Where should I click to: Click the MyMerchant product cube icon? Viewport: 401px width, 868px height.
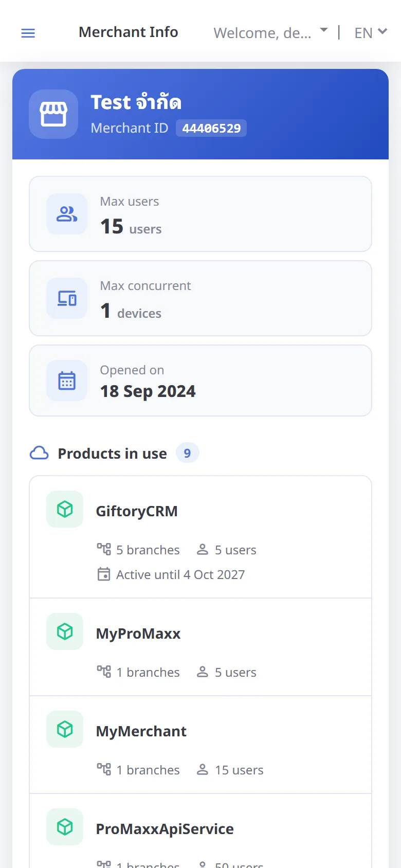[x=65, y=729]
